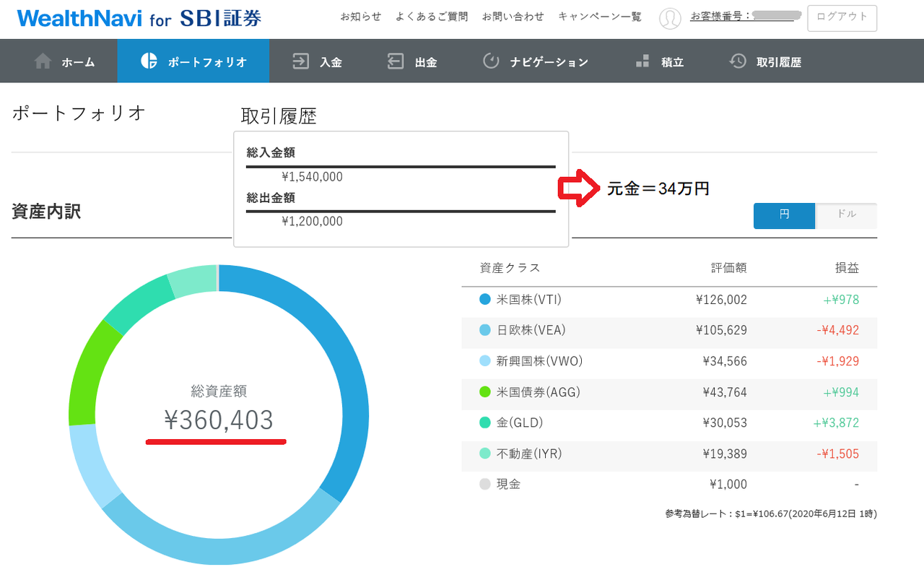Image resolution: width=924 pixels, height=572 pixels.
Task: Click the GLD valuation ¥30,053
Action: coord(725,422)
